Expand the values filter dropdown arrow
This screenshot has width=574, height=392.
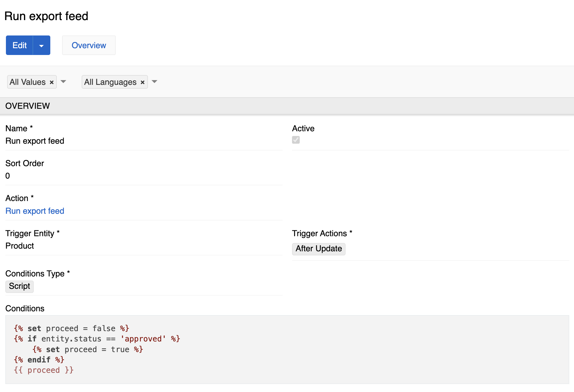click(x=63, y=82)
